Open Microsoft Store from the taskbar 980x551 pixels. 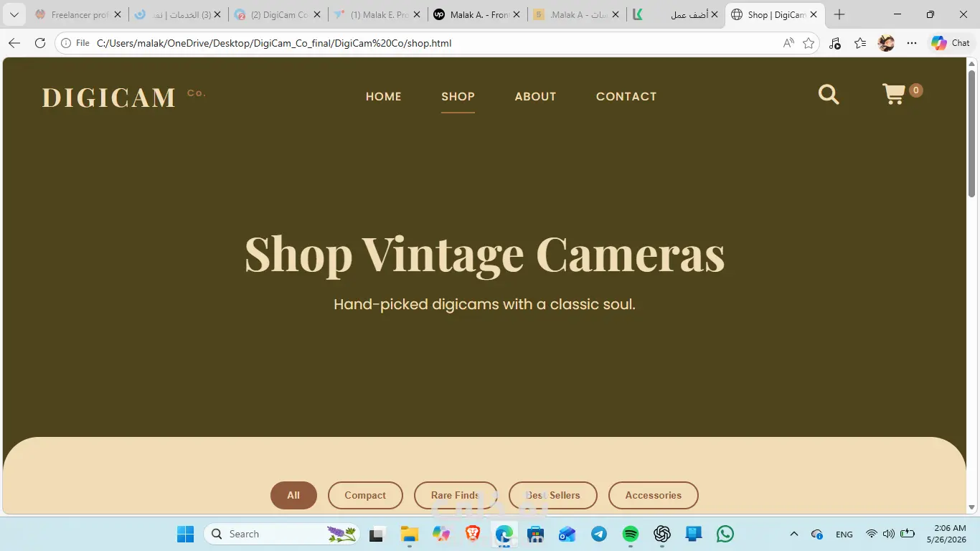click(x=535, y=534)
